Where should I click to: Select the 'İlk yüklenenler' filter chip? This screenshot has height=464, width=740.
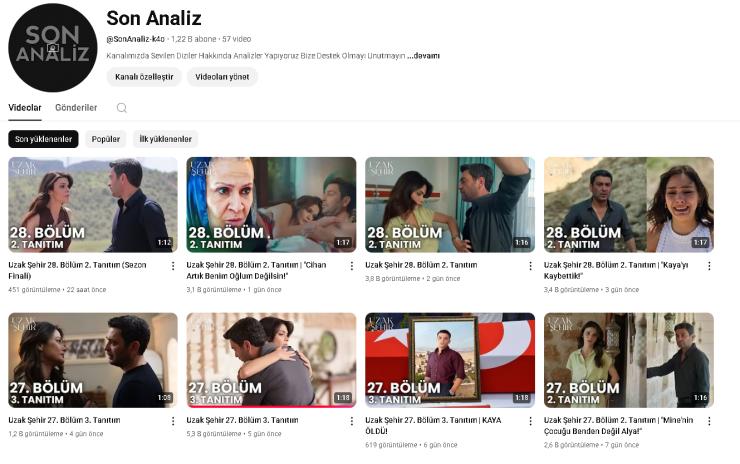165,139
